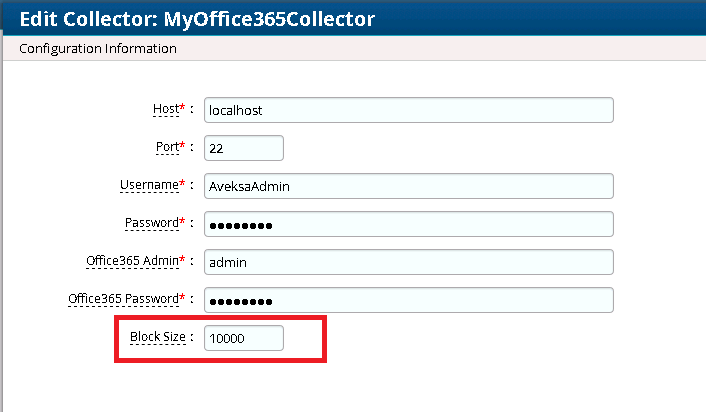Click the required asterisk next to Port
The height and width of the screenshot is (412, 706).
(183, 145)
